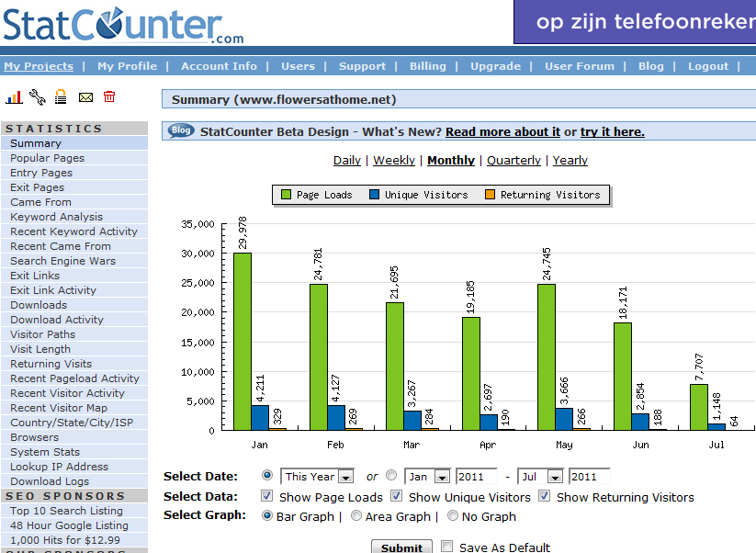Open the Jul end month dropdown
This screenshot has width=756, height=553.
540,477
